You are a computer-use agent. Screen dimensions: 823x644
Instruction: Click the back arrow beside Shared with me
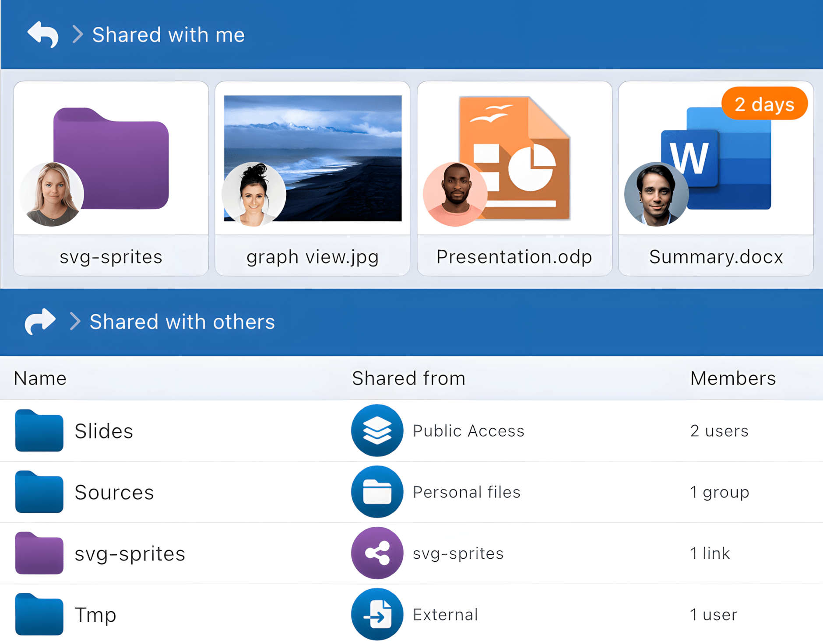[42, 34]
